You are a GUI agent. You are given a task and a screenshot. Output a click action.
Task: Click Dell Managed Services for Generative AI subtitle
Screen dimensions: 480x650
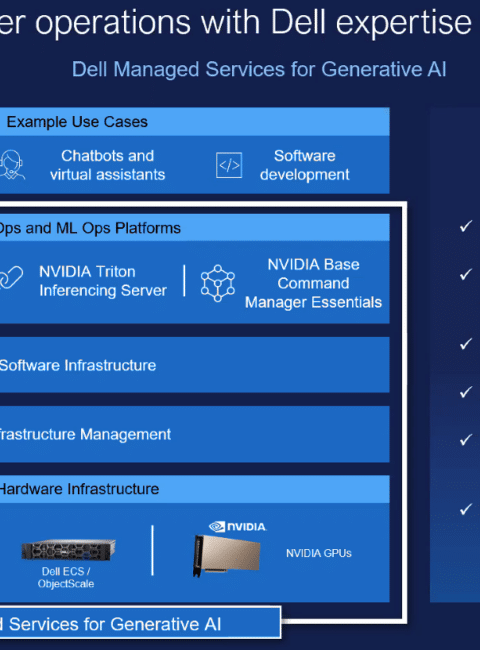[x=259, y=69]
